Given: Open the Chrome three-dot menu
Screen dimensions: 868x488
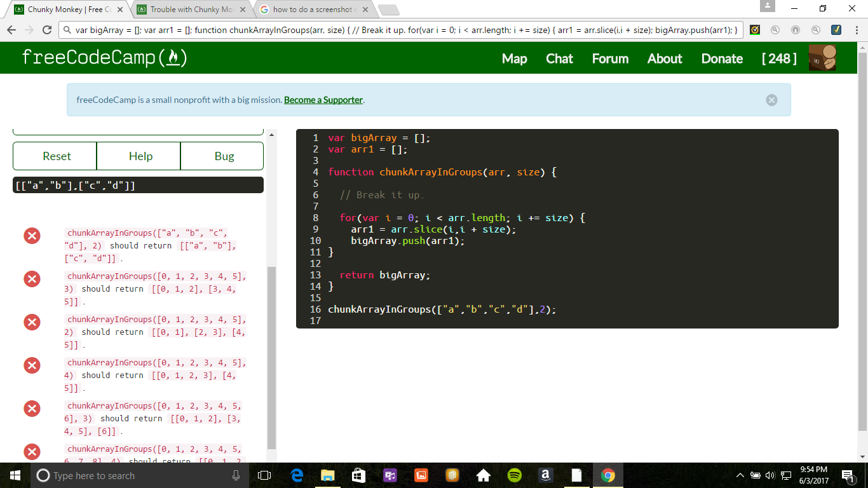Looking at the screenshot, I should click(857, 30).
